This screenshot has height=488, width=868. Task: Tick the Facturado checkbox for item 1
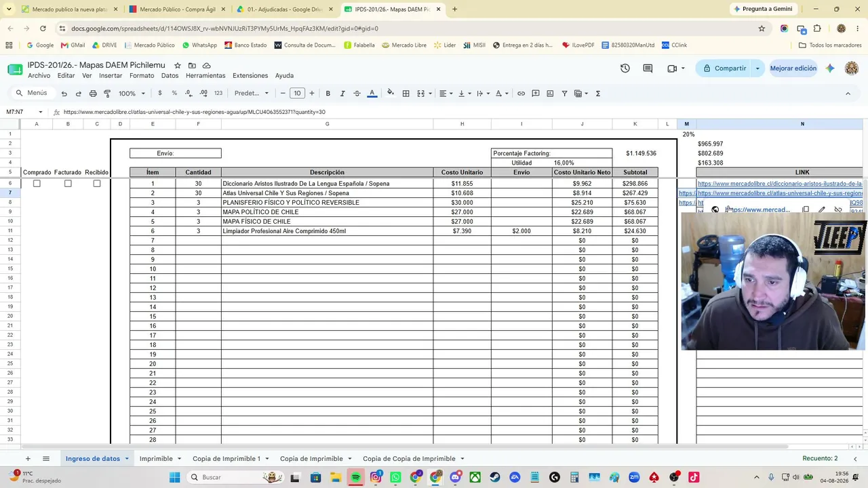point(68,184)
